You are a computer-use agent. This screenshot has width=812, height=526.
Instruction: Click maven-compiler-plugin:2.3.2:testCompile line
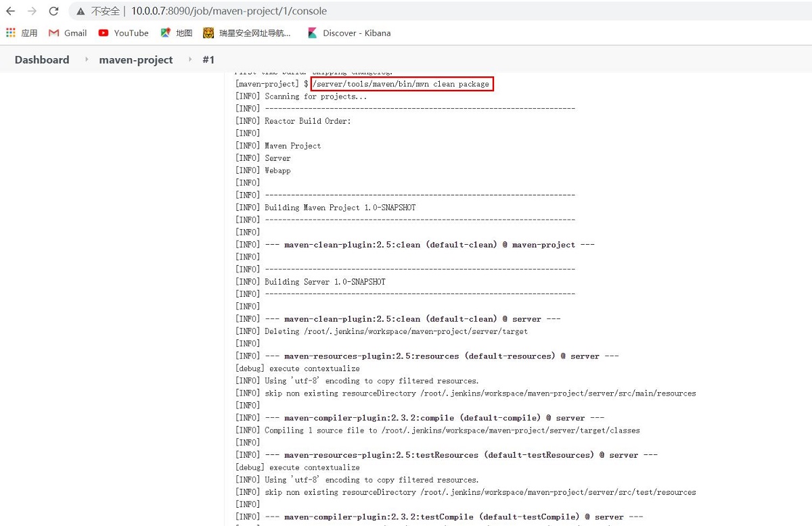click(x=439, y=517)
